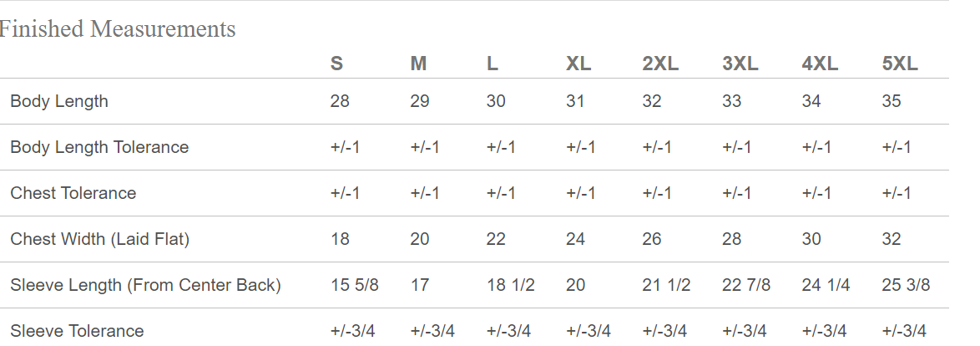Click the Sleeve Tolerance row label
Viewport: 980px width, 346px height.
point(77,330)
